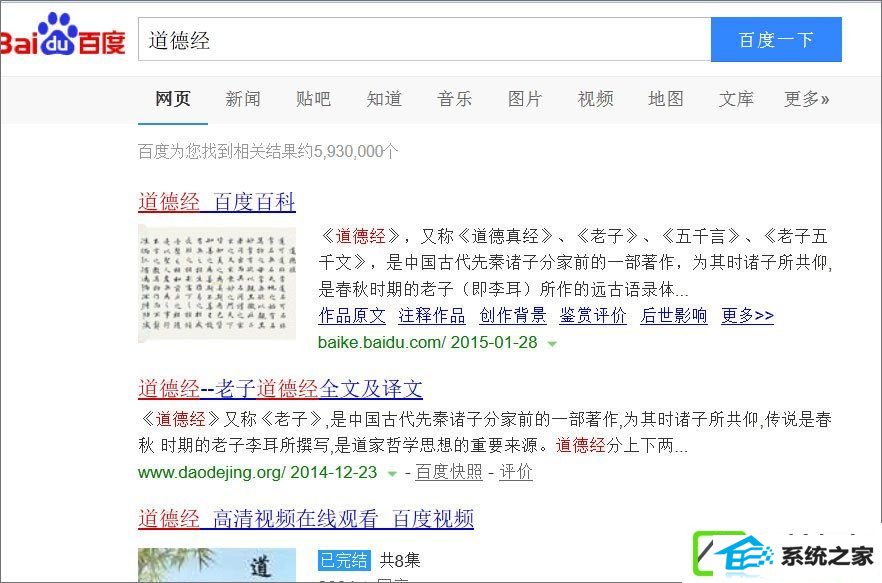Click the Baidu logo
This screenshot has height=583, width=882.
coord(63,35)
